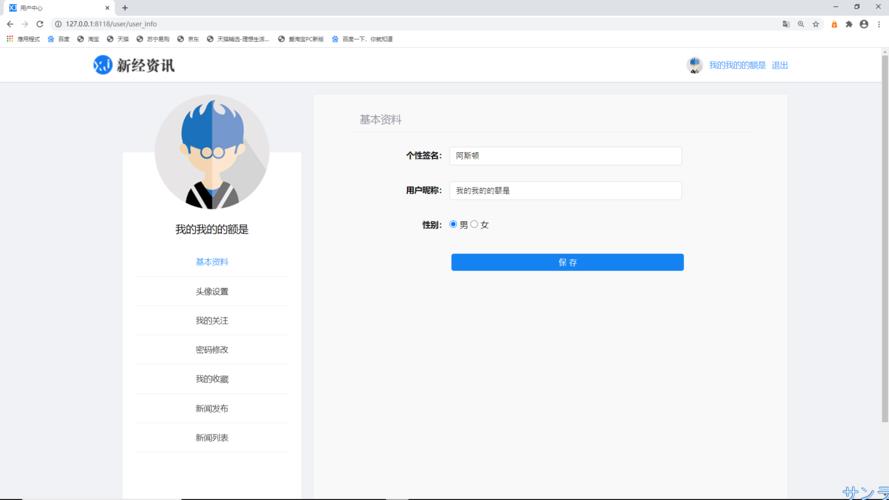
Task: Click the 新经资讯 site logo
Action: tap(134, 65)
